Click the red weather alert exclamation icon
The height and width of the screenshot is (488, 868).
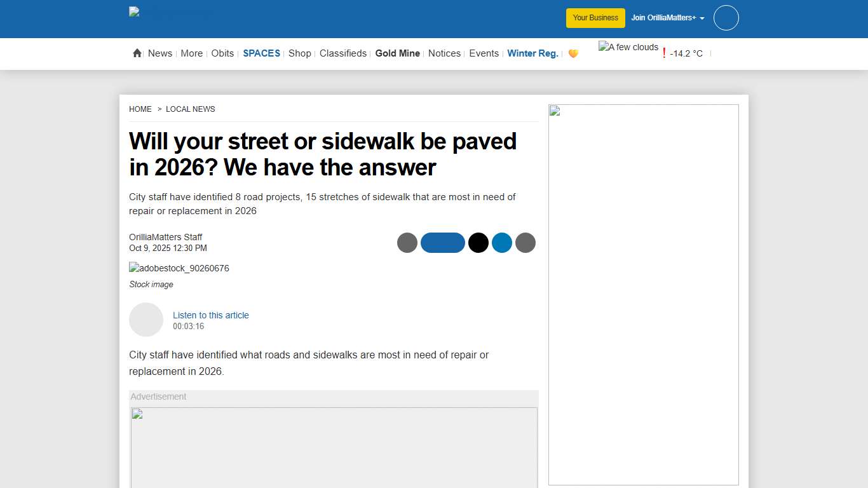[664, 53]
